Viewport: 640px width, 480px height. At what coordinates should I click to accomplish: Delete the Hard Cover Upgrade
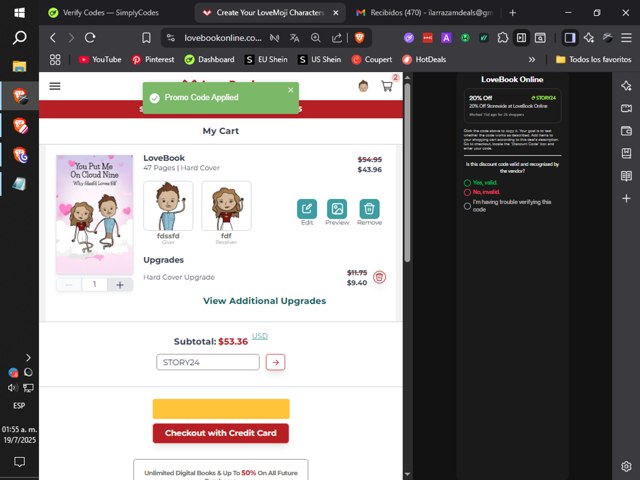(380, 277)
